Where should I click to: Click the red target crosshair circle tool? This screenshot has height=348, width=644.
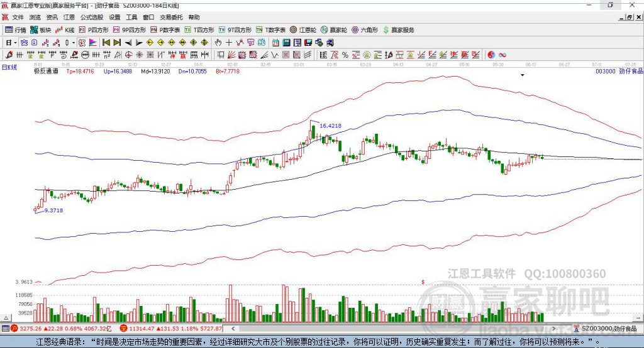(x=128, y=55)
